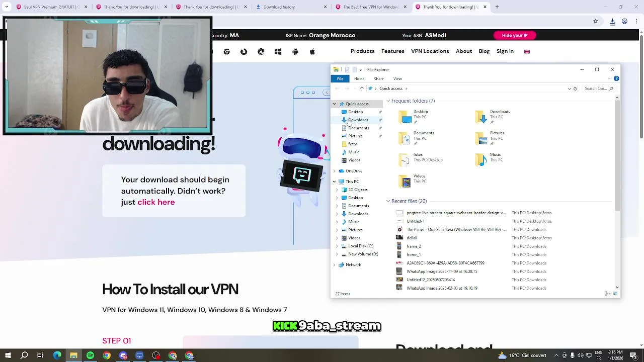Switch to the Download history browser tab
644x362 pixels.
point(292,7)
